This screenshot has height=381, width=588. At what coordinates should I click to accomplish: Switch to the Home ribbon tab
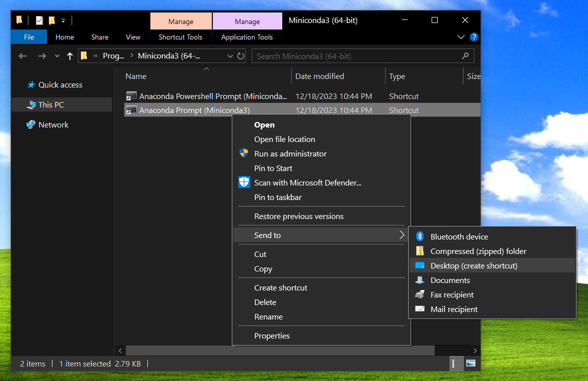click(64, 37)
